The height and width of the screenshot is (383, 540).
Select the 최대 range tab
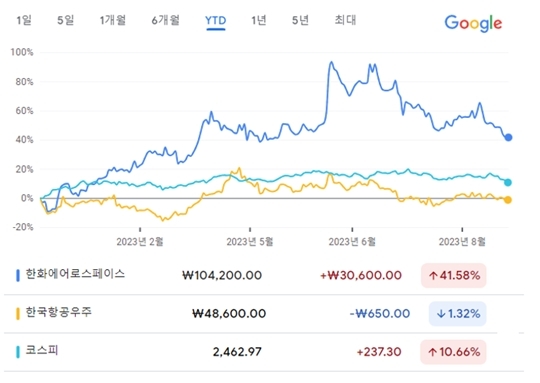(x=345, y=20)
